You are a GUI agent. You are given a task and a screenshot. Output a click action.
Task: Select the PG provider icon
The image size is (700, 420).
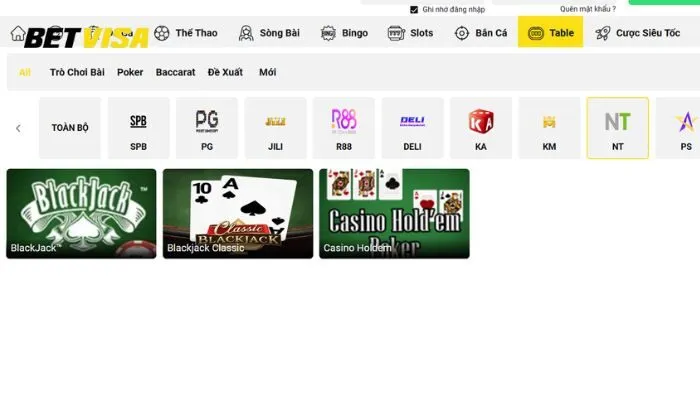[x=207, y=128]
